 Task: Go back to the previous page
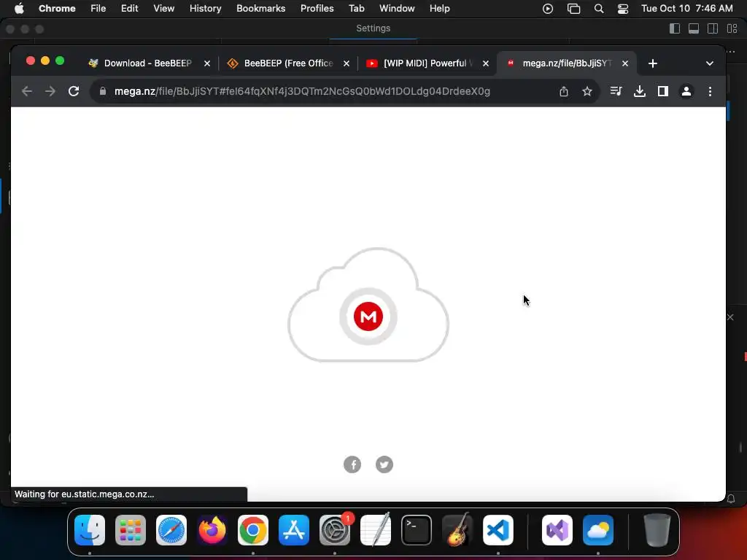pyautogui.click(x=27, y=91)
